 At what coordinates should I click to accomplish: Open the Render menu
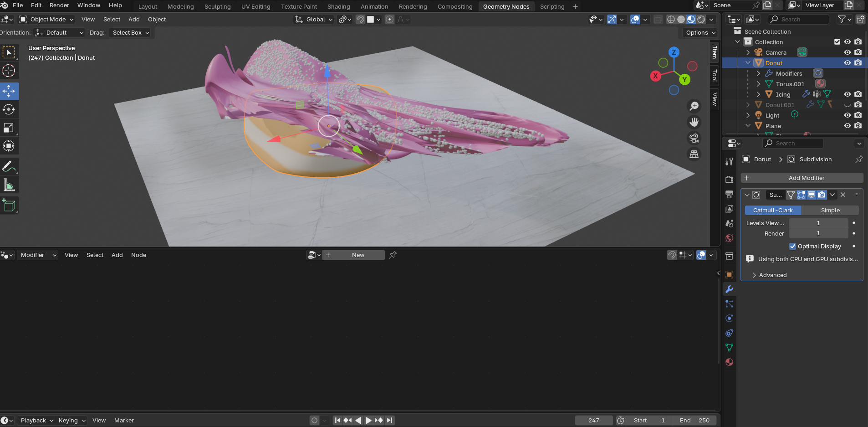click(59, 5)
